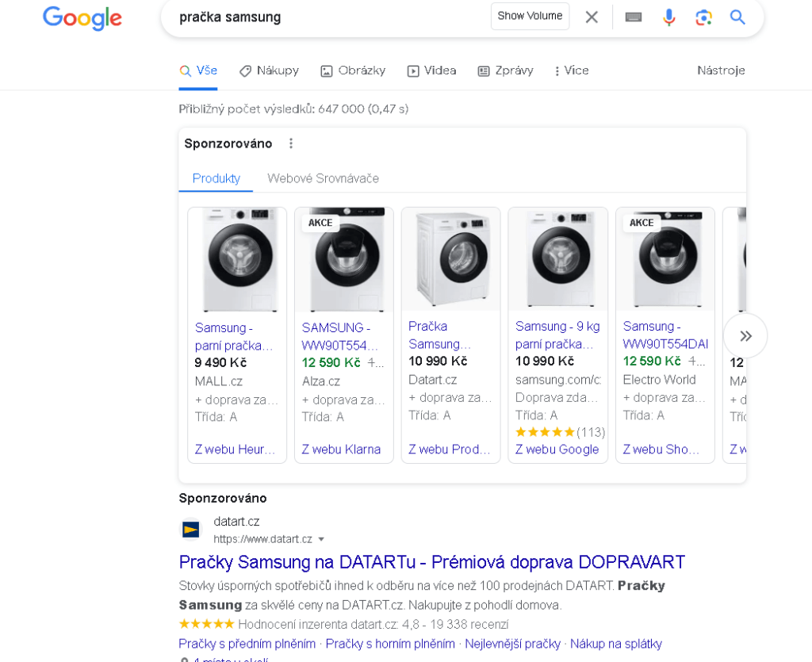Click the Google logo
Image resolution: width=812 pixels, height=662 pixels.
82,17
